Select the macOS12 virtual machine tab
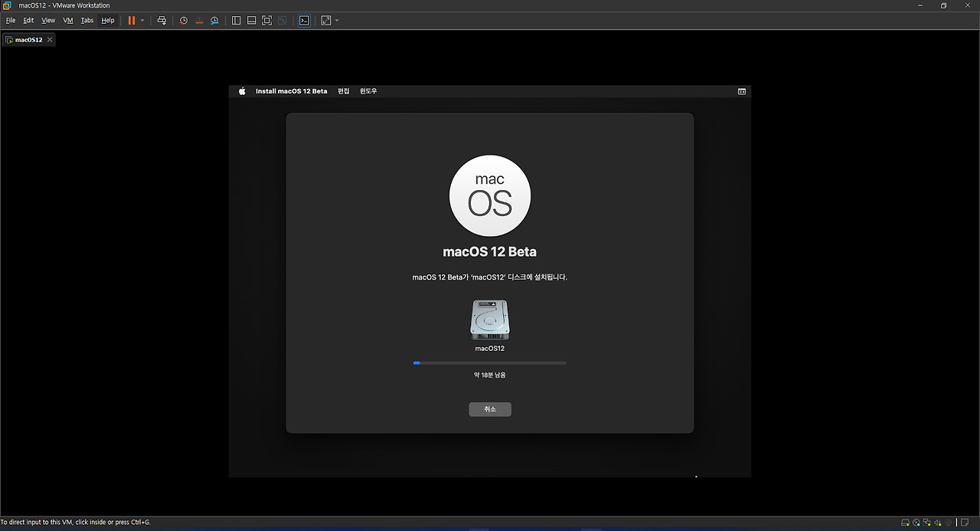 point(29,40)
